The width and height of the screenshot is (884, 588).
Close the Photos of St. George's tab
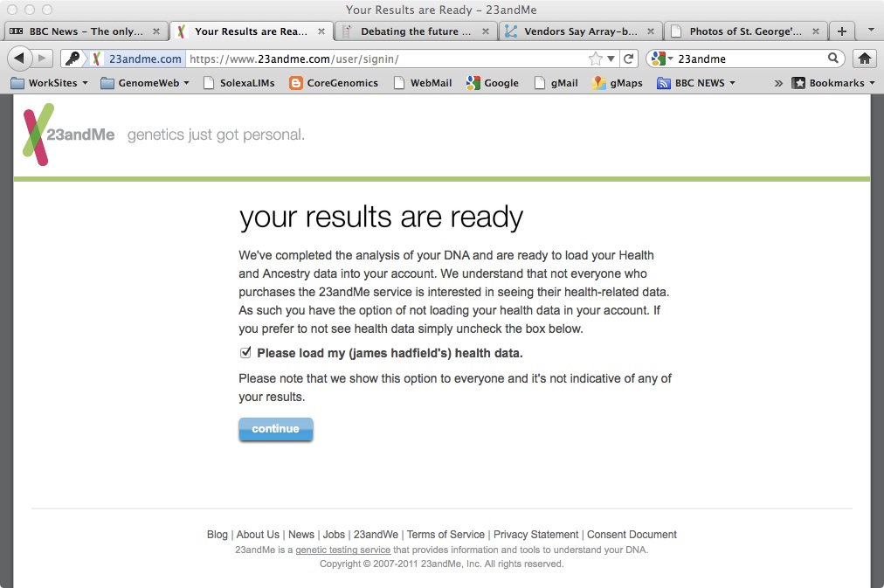pyautogui.click(x=815, y=31)
